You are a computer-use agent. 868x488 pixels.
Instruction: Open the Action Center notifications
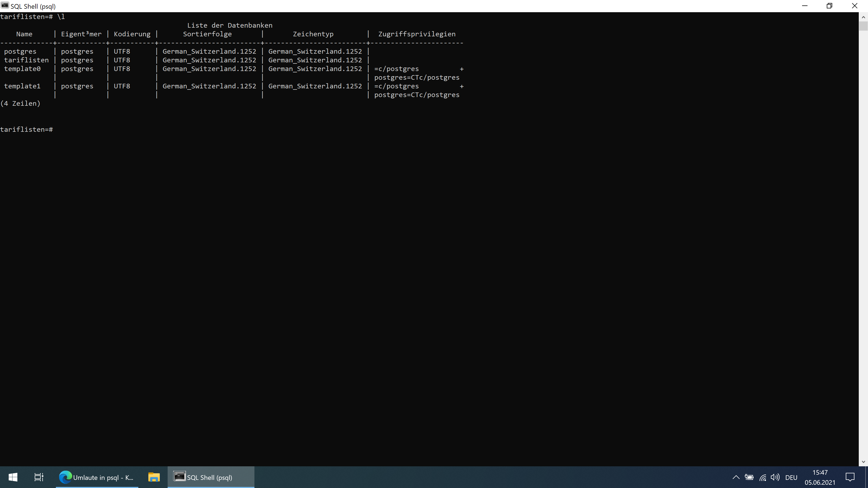[x=850, y=477]
